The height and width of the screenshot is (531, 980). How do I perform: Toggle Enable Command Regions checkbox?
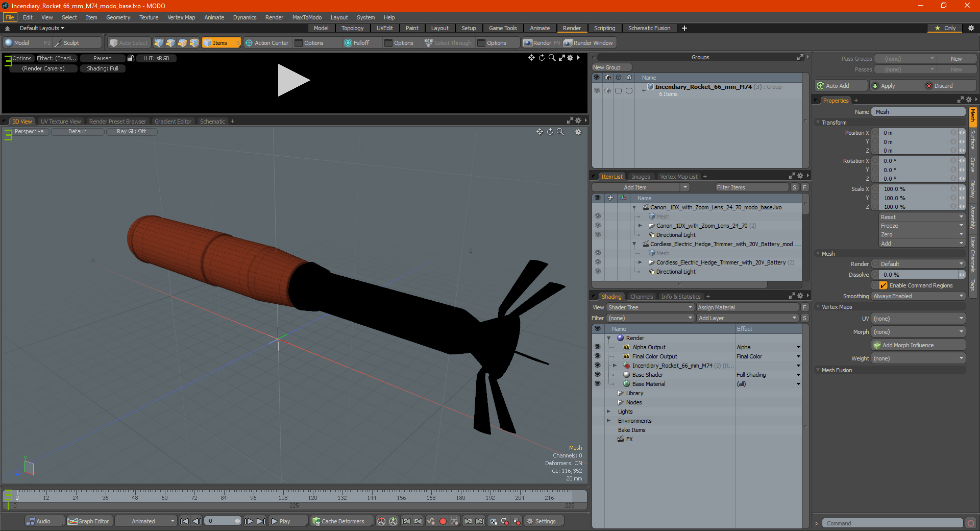tap(884, 285)
